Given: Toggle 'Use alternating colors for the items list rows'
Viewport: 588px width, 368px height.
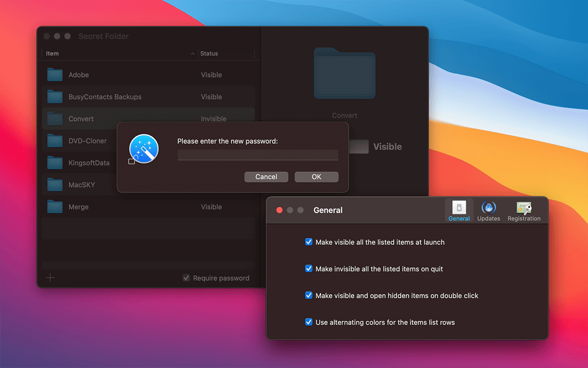Looking at the screenshot, I should (309, 322).
